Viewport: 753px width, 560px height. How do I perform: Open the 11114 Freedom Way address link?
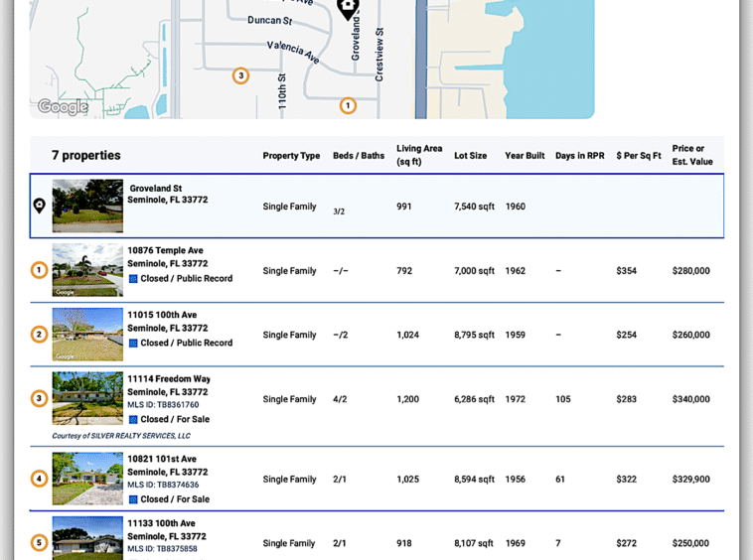coord(169,379)
